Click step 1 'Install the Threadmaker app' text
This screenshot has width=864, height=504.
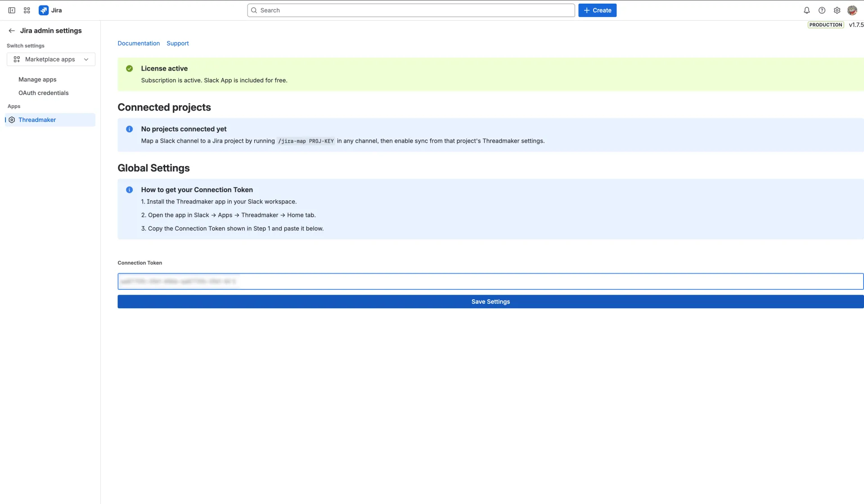tap(219, 202)
